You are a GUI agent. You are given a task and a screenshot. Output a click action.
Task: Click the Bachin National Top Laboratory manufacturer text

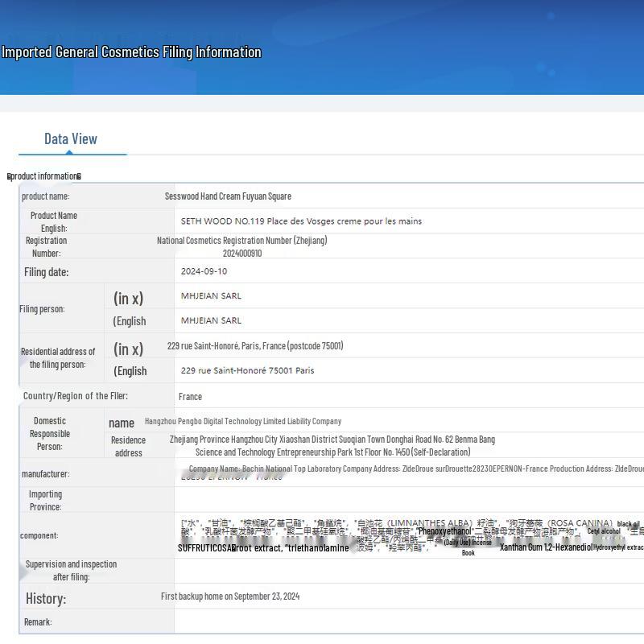(415, 469)
